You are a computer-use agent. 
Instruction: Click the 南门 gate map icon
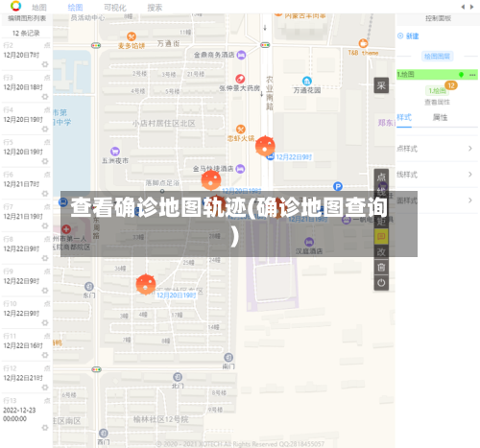point(228,357)
